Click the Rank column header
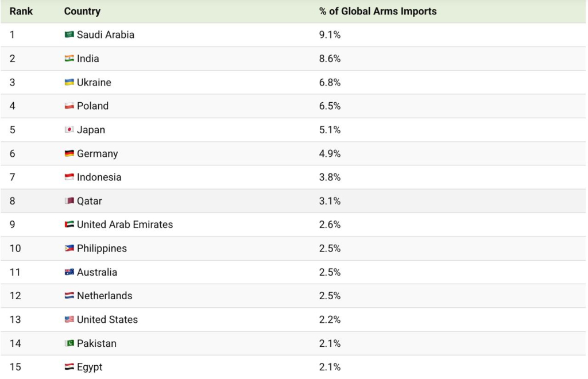 click(x=21, y=11)
